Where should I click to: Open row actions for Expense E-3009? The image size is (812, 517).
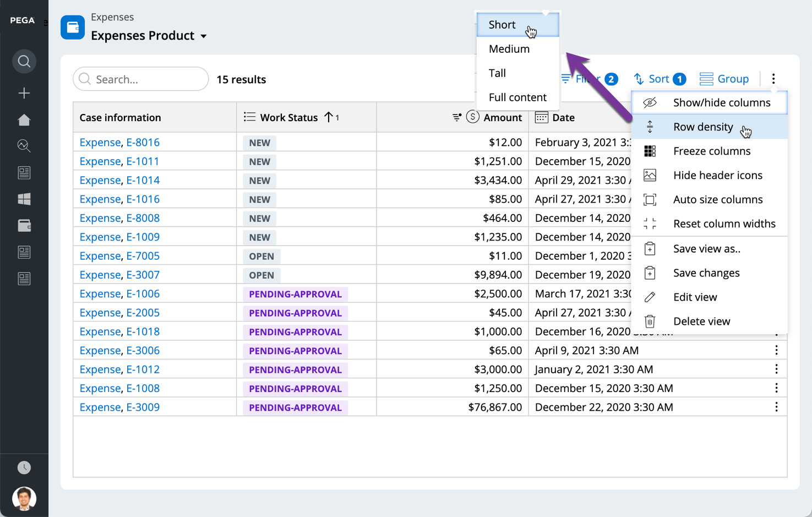click(776, 407)
